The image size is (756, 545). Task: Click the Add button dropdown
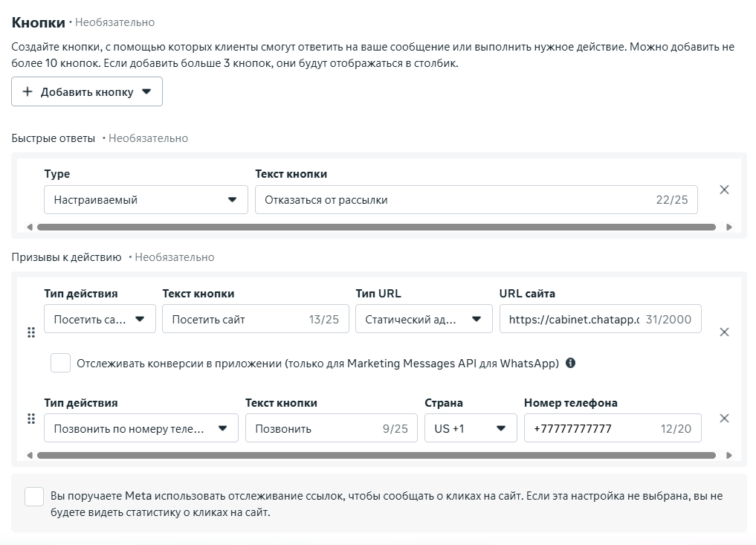(x=87, y=92)
